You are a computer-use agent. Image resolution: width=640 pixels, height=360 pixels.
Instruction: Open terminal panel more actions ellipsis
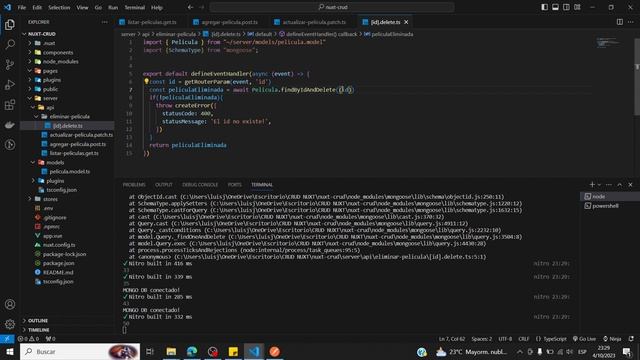click(609, 184)
